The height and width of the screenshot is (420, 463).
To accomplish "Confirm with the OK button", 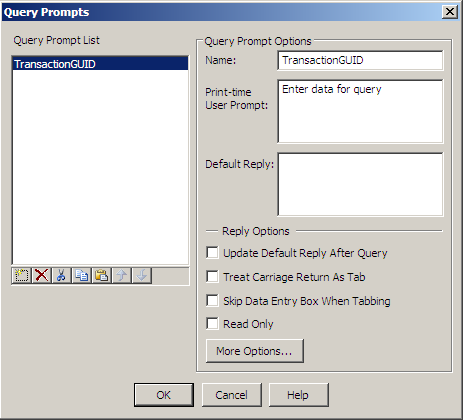I will pyautogui.click(x=164, y=395).
